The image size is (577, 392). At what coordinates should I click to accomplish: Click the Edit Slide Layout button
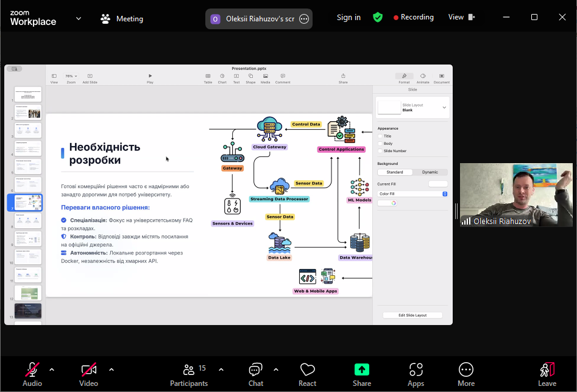pos(412,315)
